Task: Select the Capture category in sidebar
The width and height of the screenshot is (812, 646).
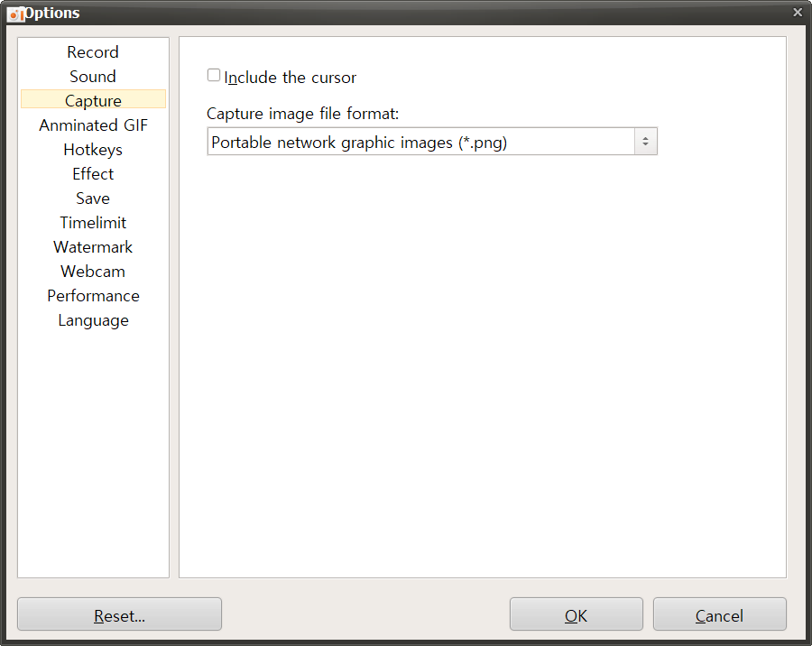Action: coord(92,99)
